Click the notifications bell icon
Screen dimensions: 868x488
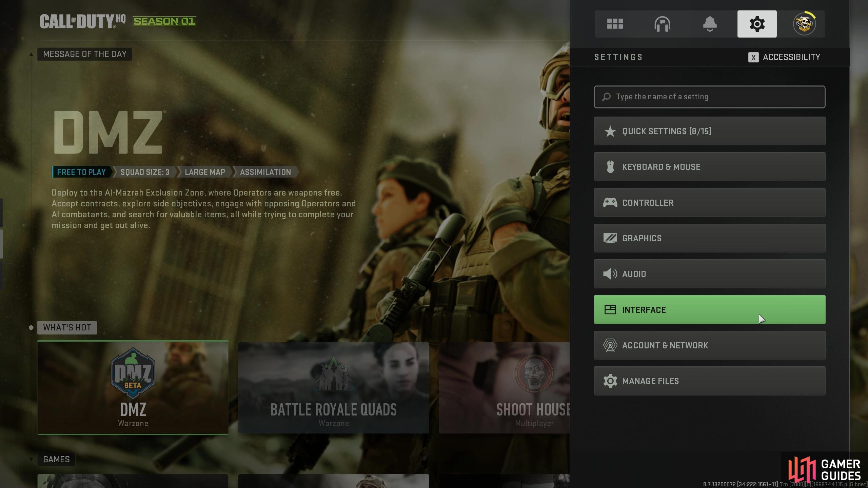coord(709,24)
